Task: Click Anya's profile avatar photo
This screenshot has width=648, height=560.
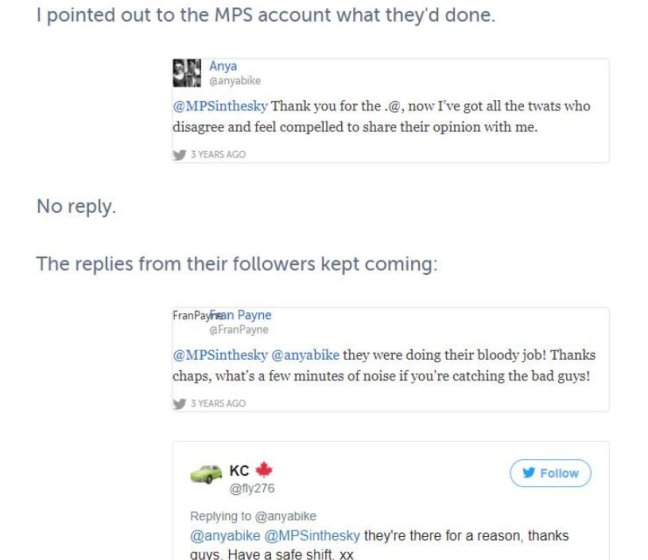Action: click(x=188, y=74)
